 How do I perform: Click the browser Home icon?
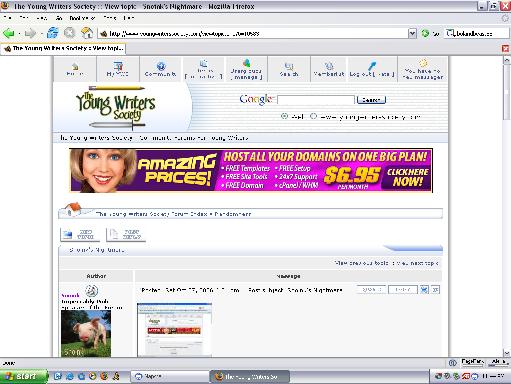87,33
